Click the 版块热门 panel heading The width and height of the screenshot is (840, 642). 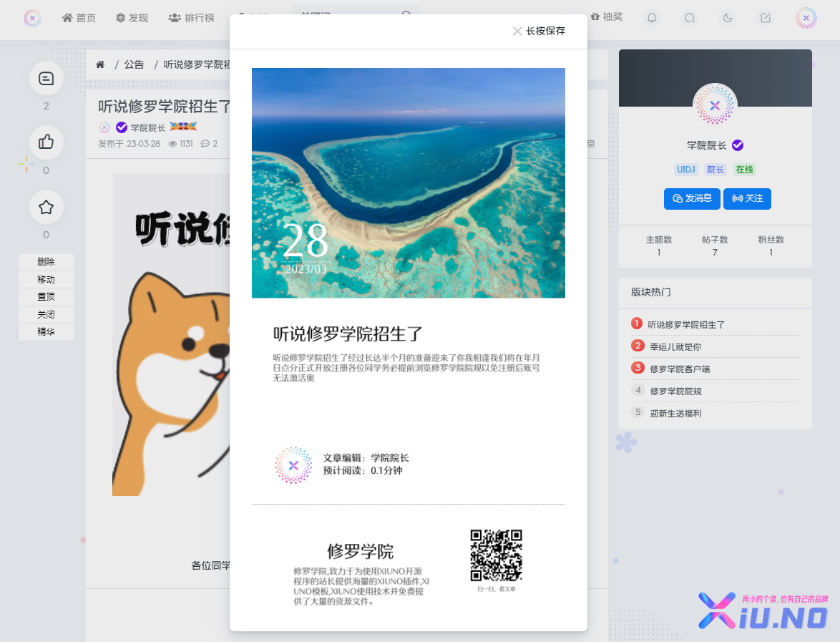(650, 292)
